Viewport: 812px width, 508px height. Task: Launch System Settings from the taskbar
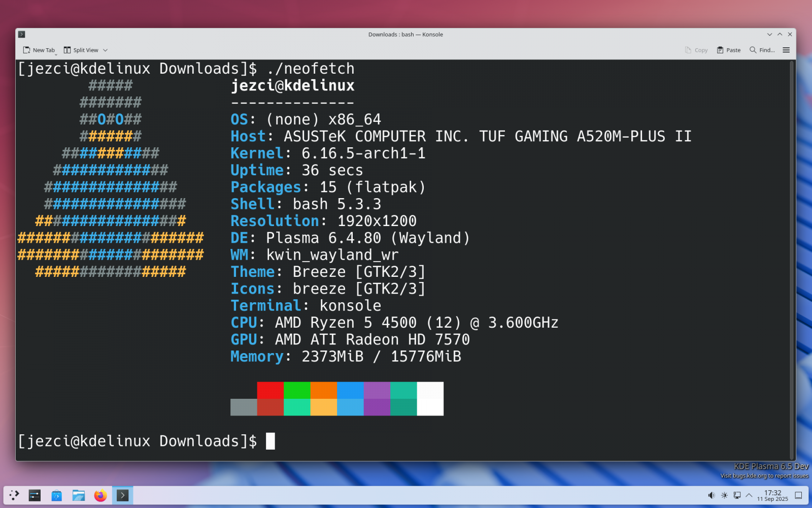[x=35, y=495]
